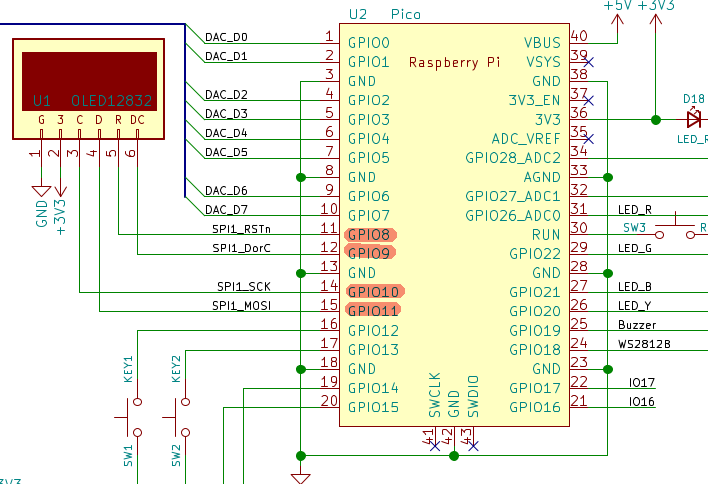Click the DAC_D5 net label
This screenshot has width=708, height=484.
[226, 152]
